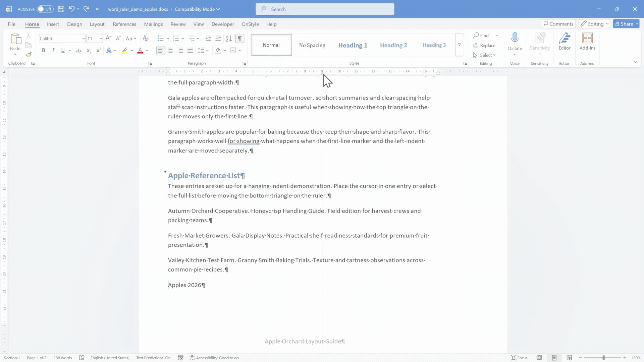Click the Increase Indent icon
644x362 pixels.
[218, 39]
